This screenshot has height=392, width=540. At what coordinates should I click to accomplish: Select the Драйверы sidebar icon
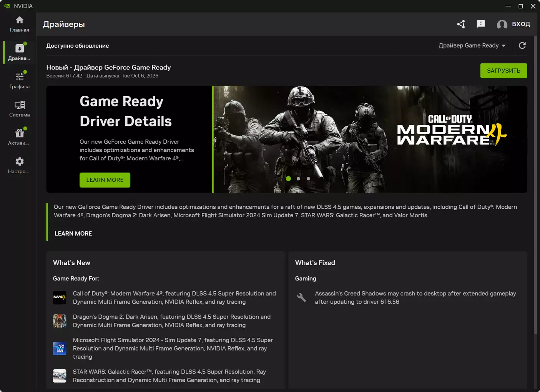(x=19, y=52)
